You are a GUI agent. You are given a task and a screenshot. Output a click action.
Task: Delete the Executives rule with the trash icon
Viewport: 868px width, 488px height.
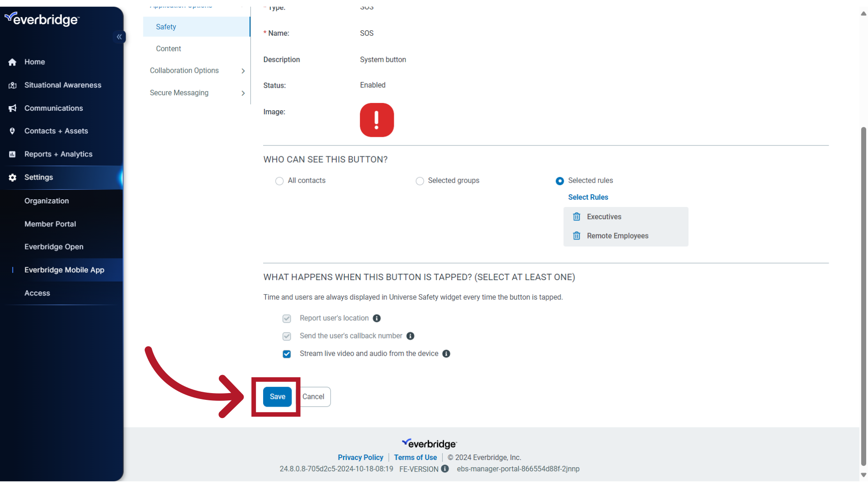click(x=576, y=216)
